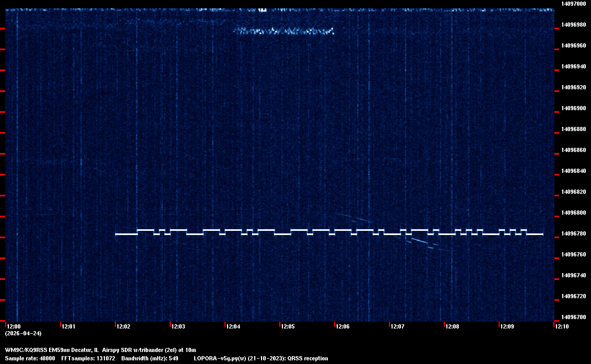591x364 pixels.
Task: Click the 12:07 time axis label
Action: (397, 327)
